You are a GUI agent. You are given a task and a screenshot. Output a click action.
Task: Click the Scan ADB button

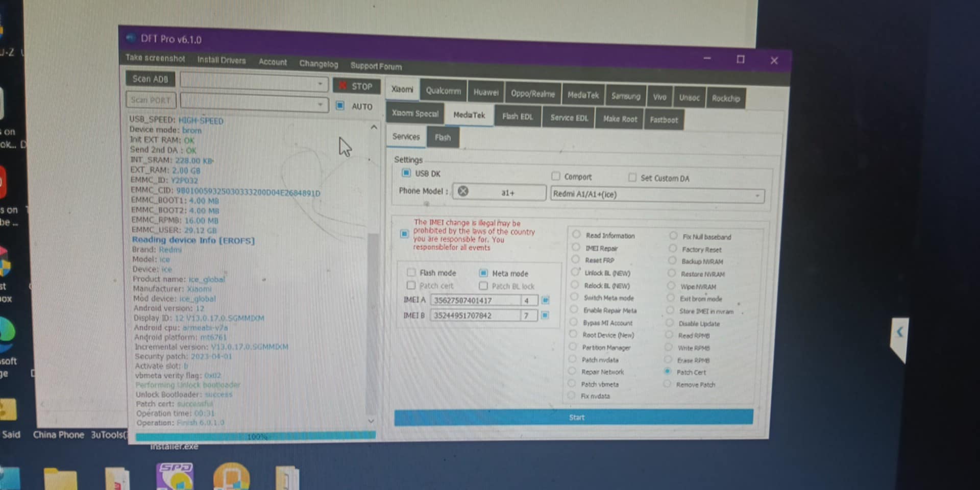click(x=150, y=79)
